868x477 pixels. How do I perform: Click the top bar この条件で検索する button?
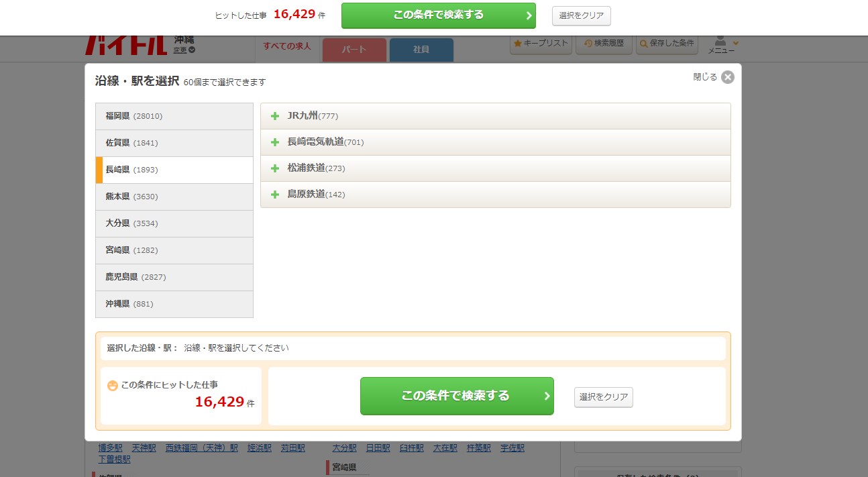[439, 15]
